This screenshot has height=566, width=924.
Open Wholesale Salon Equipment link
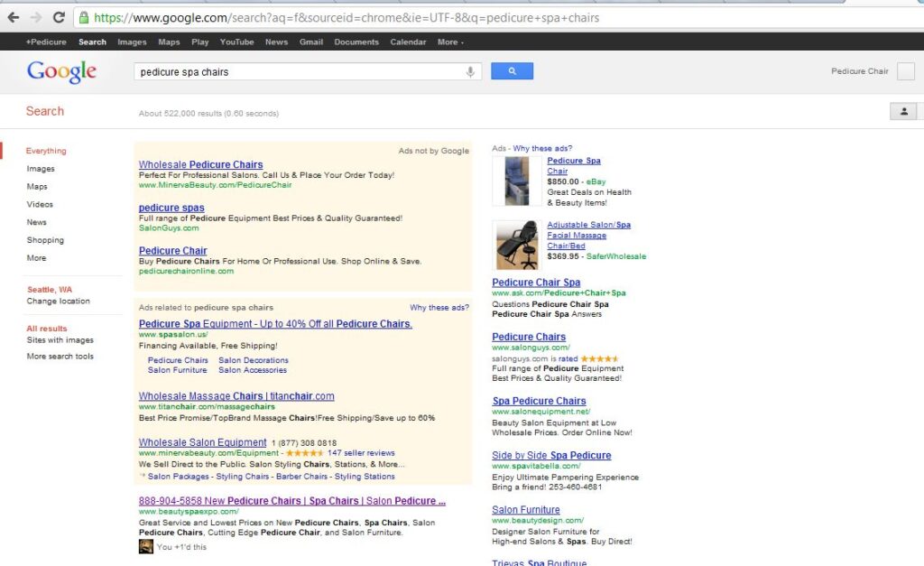(203, 442)
